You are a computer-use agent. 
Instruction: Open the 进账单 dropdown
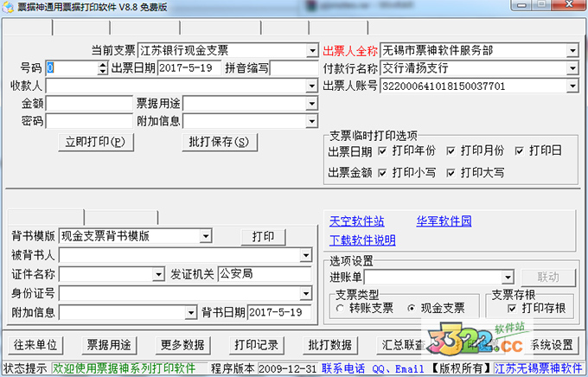508,278
